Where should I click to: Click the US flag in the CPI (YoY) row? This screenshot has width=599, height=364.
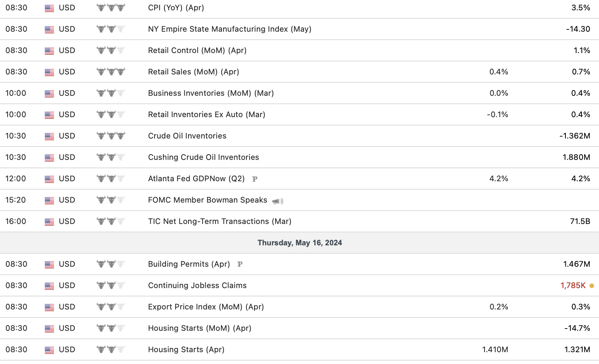tap(49, 8)
